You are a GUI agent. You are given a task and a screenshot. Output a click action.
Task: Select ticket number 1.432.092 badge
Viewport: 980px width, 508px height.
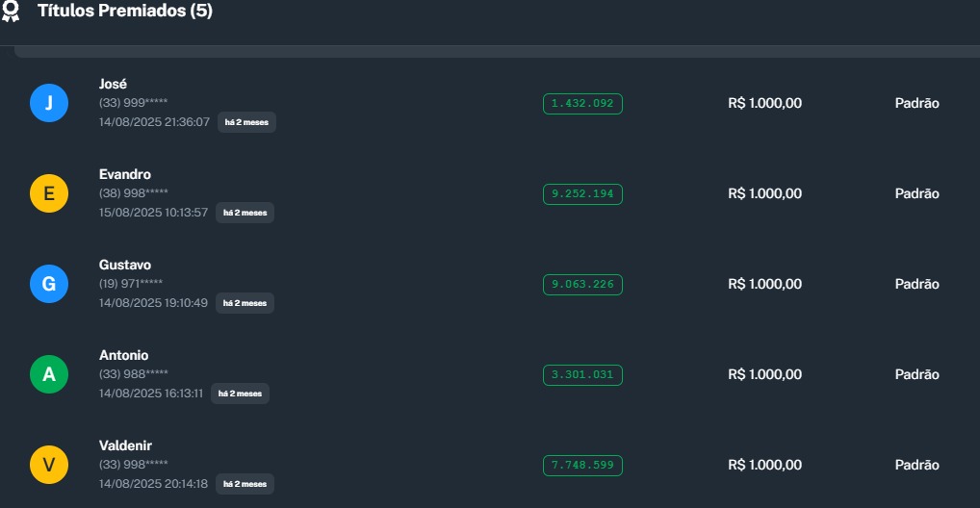582,104
